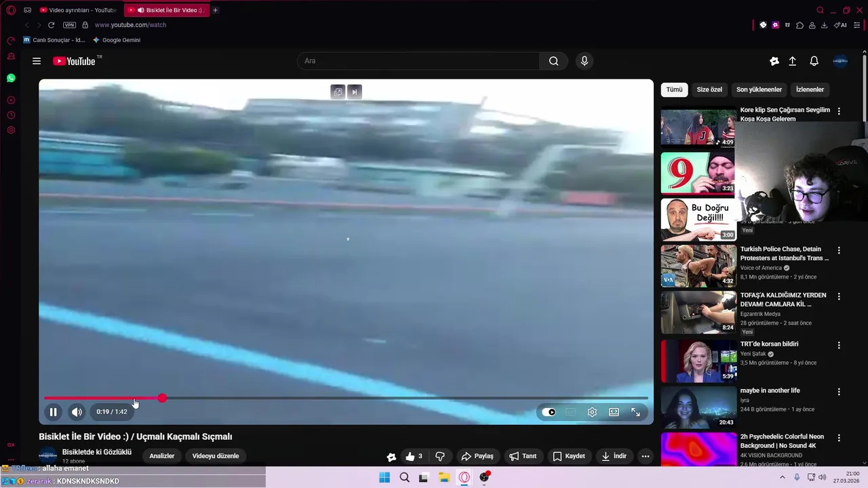868x488 pixels.
Task: Open the TRT'de korsan bildiri thumbnail
Action: (x=698, y=361)
